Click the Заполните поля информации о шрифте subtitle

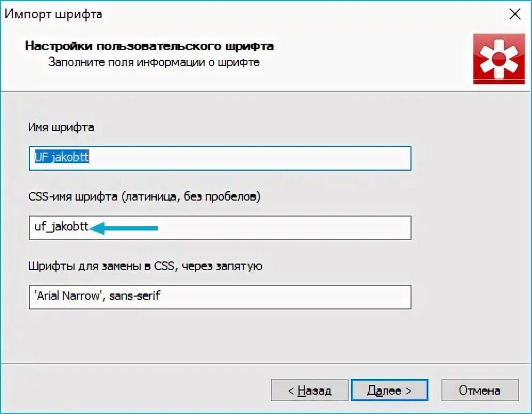click(x=154, y=62)
